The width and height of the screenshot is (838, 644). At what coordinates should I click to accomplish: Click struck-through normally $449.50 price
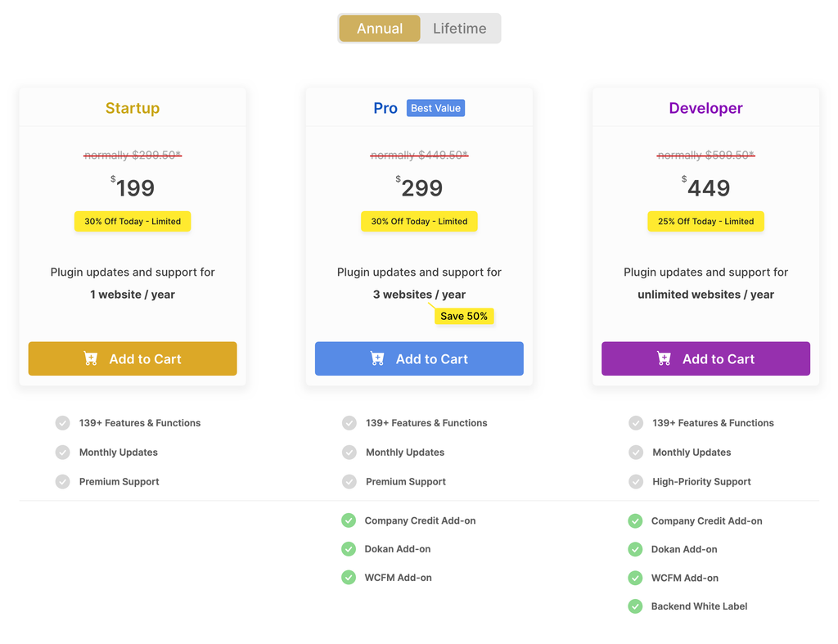click(x=419, y=155)
